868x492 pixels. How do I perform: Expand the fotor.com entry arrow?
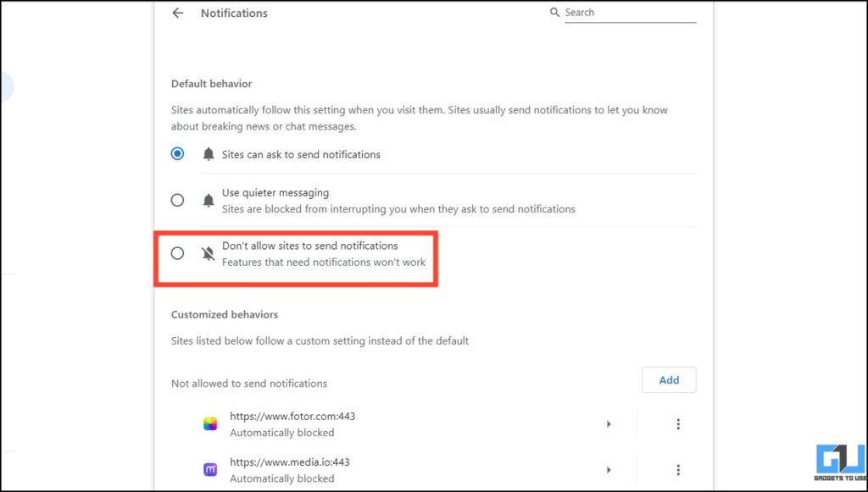click(x=609, y=423)
